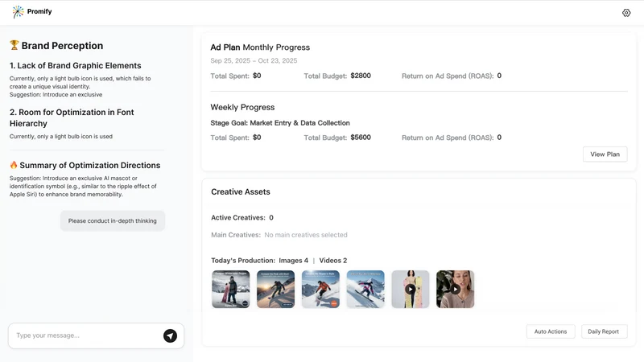Select 'Room for Optimization in Font Hierarchy' heading
This screenshot has width=644, height=362.
click(x=72, y=117)
